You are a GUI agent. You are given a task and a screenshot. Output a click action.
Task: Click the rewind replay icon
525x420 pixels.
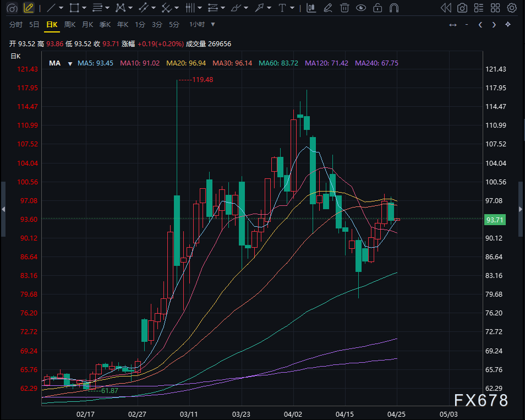point(446,8)
